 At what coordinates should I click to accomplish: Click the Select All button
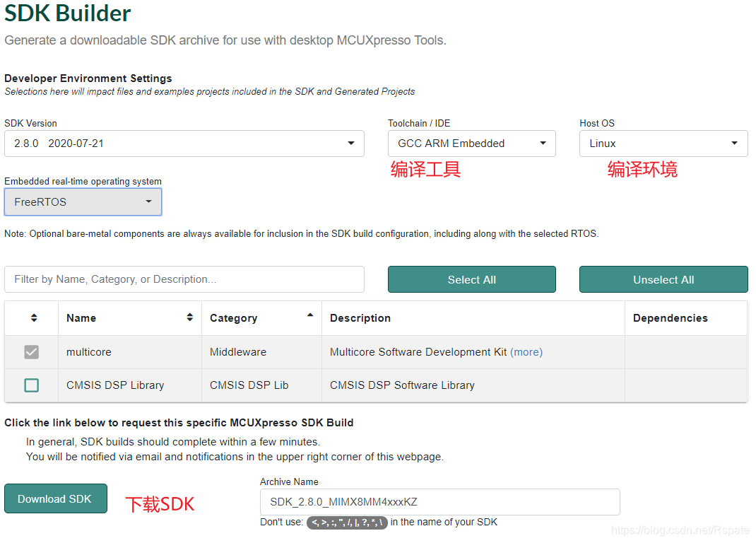click(471, 279)
